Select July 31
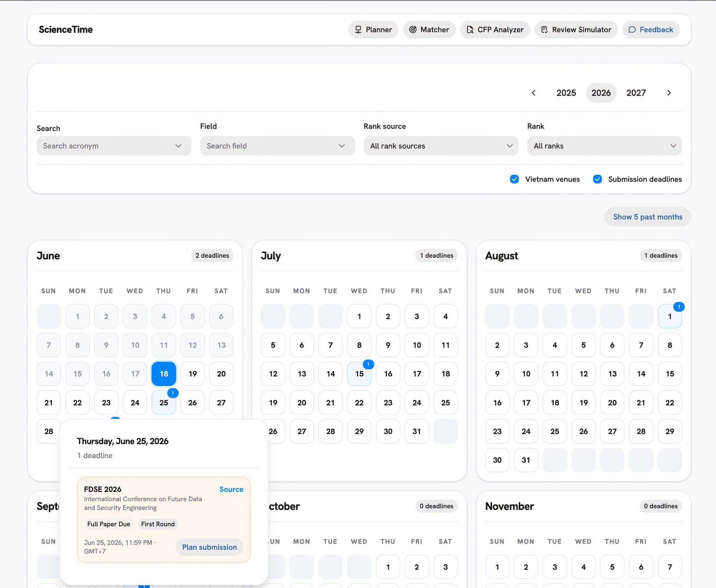This screenshot has width=716, height=588. click(x=416, y=431)
